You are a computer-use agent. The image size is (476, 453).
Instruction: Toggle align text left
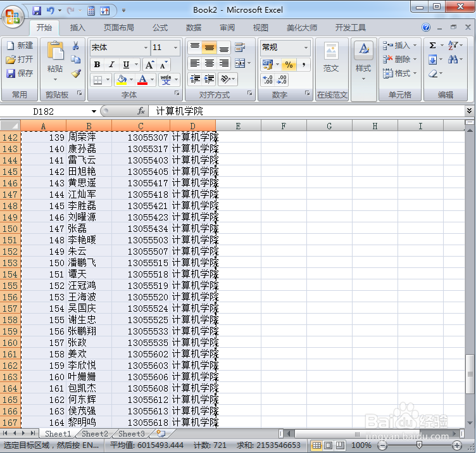195,63
